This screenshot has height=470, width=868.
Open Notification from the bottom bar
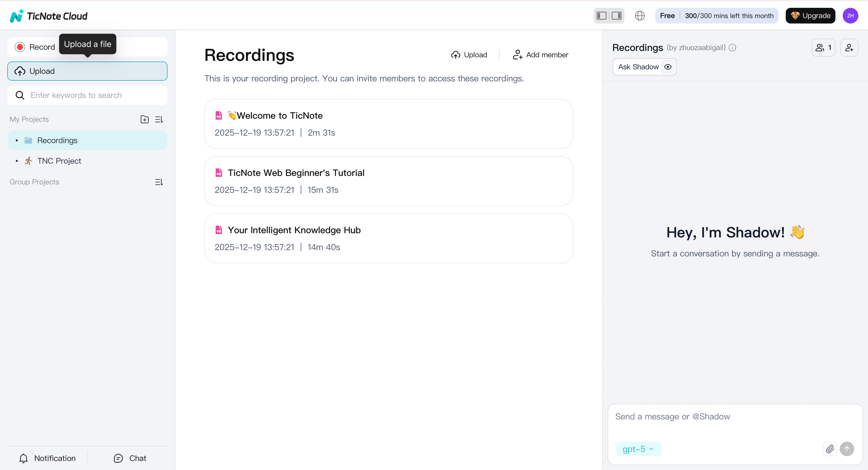point(47,458)
